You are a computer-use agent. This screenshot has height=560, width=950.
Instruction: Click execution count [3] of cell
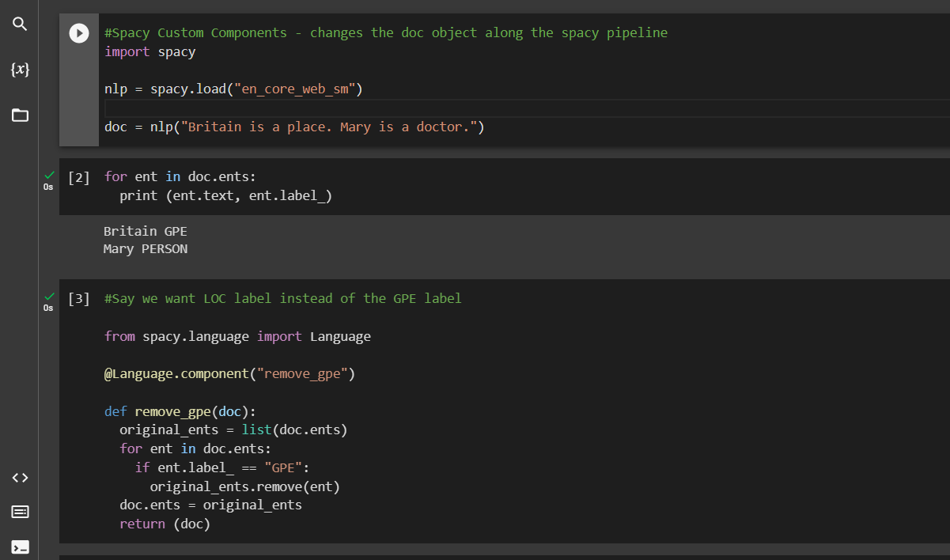click(79, 299)
